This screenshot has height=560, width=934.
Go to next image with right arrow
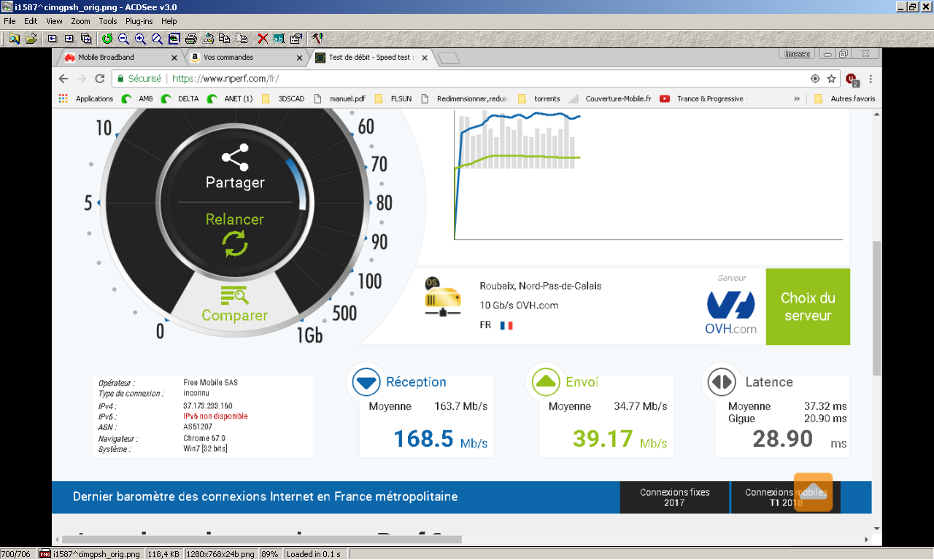pyautogui.click(x=69, y=39)
